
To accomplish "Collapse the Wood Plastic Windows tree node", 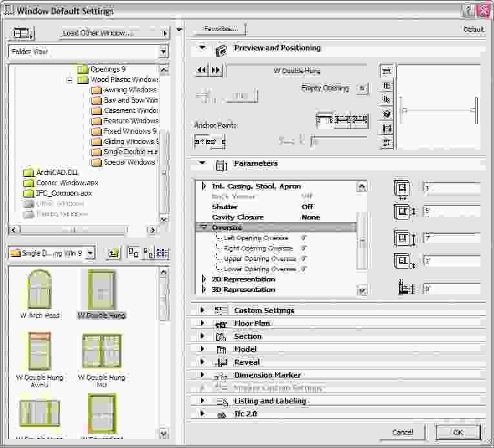I will (x=70, y=80).
